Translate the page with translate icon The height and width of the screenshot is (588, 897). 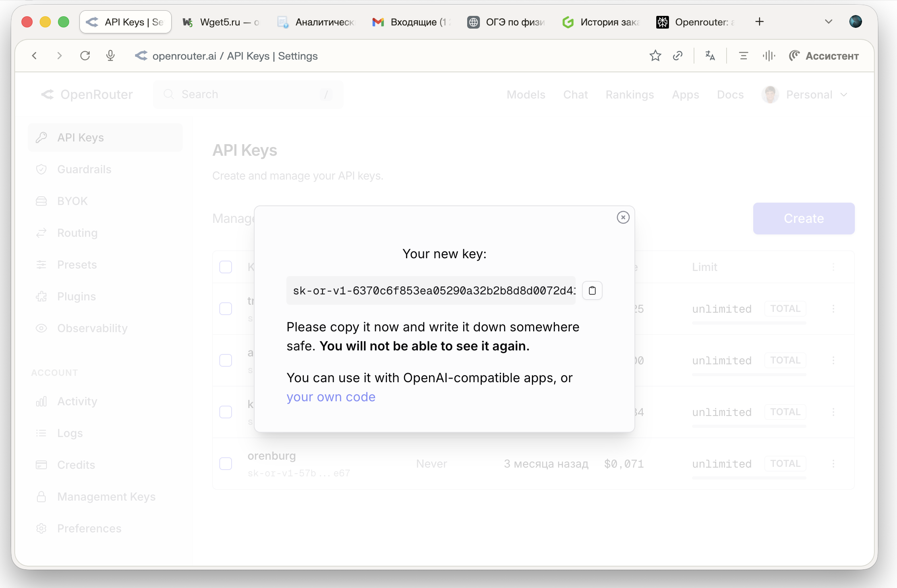[x=710, y=56]
